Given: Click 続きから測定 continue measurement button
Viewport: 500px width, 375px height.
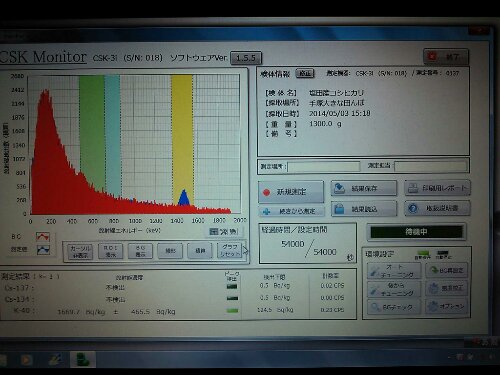Looking at the screenshot, I should point(291,211).
